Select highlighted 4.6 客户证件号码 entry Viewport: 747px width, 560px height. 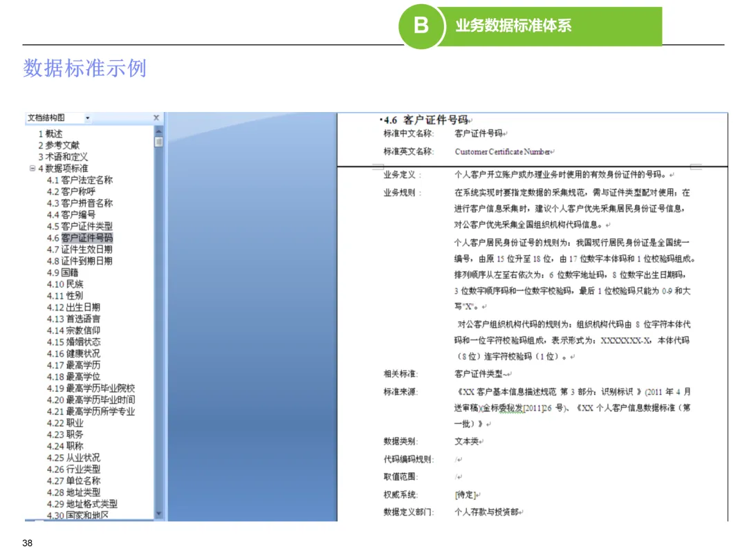point(80,238)
